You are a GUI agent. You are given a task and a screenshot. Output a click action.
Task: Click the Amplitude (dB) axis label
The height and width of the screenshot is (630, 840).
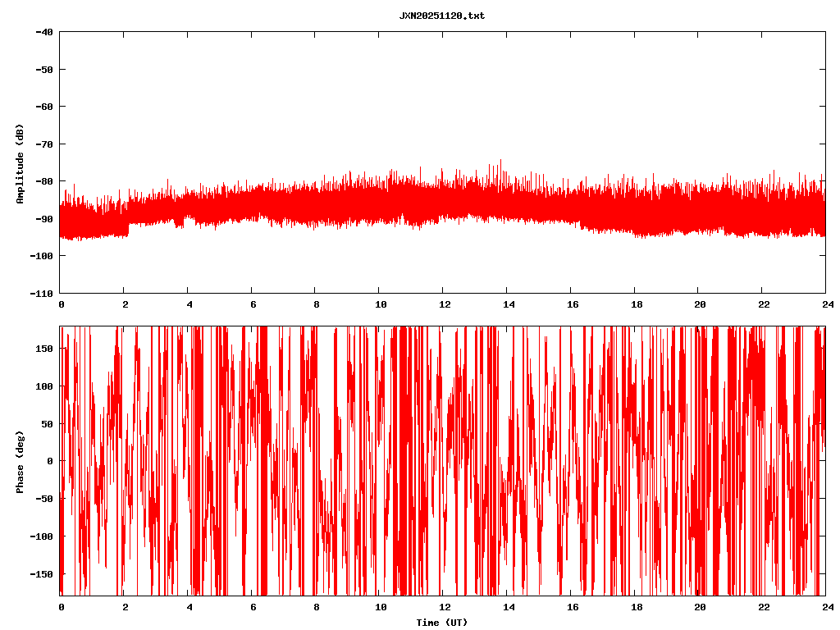20,163
